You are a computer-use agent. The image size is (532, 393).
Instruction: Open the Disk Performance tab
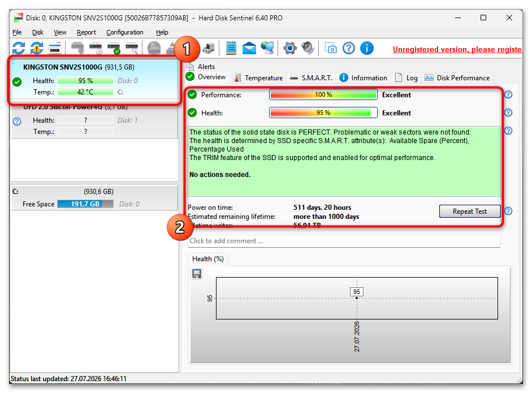pyautogui.click(x=457, y=77)
